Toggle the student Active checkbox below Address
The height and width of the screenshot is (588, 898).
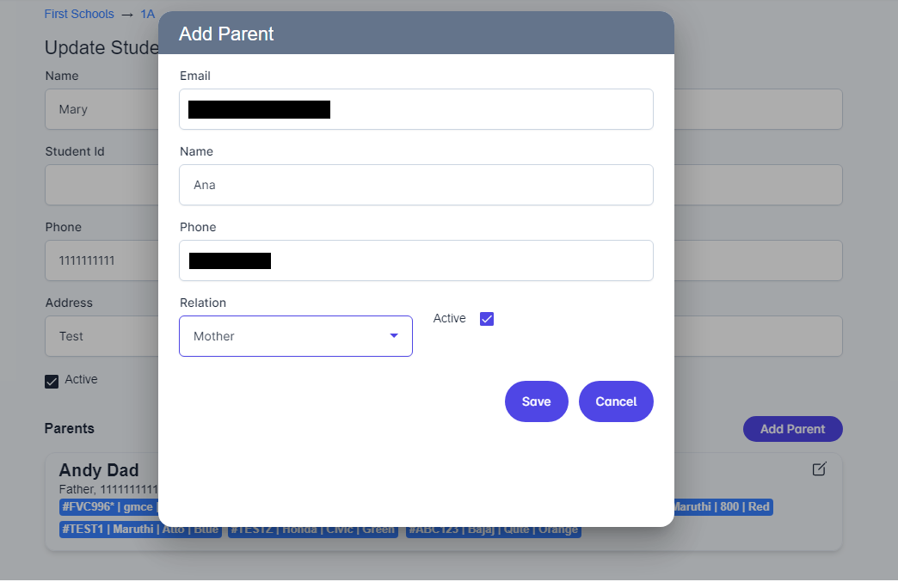pos(52,381)
